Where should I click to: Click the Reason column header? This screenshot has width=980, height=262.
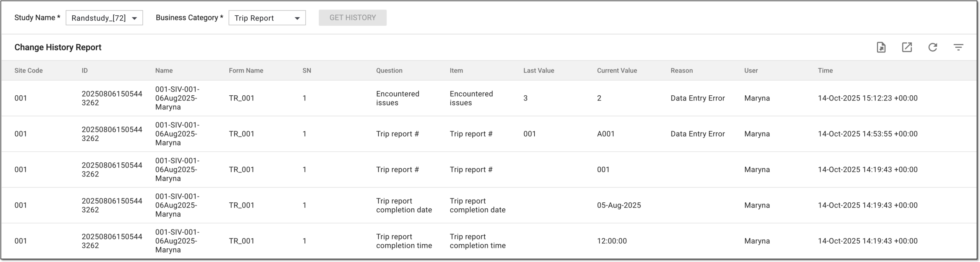(x=682, y=71)
